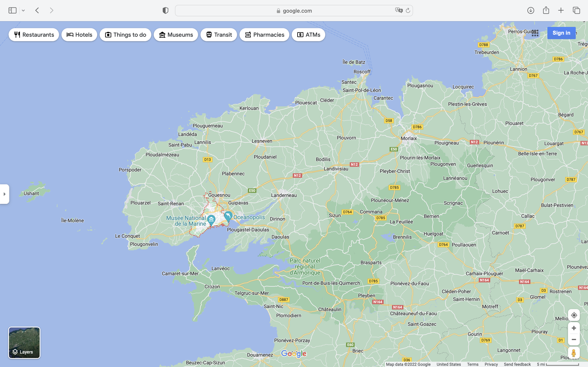Click the Sign in button

[x=561, y=33]
